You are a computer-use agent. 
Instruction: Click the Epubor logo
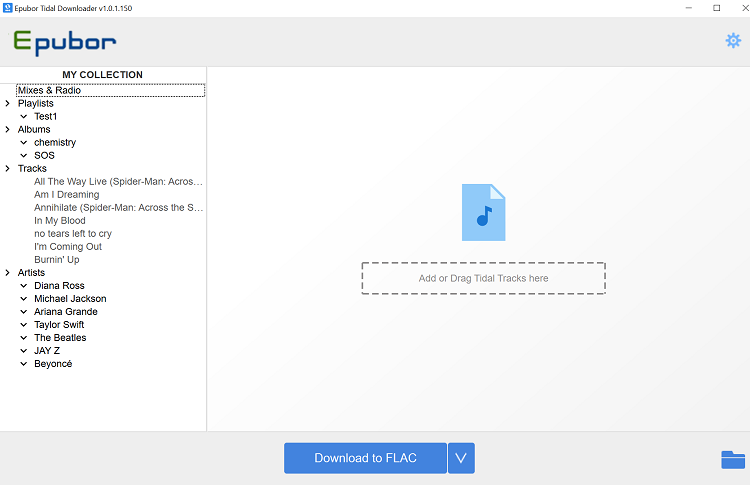point(65,43)
